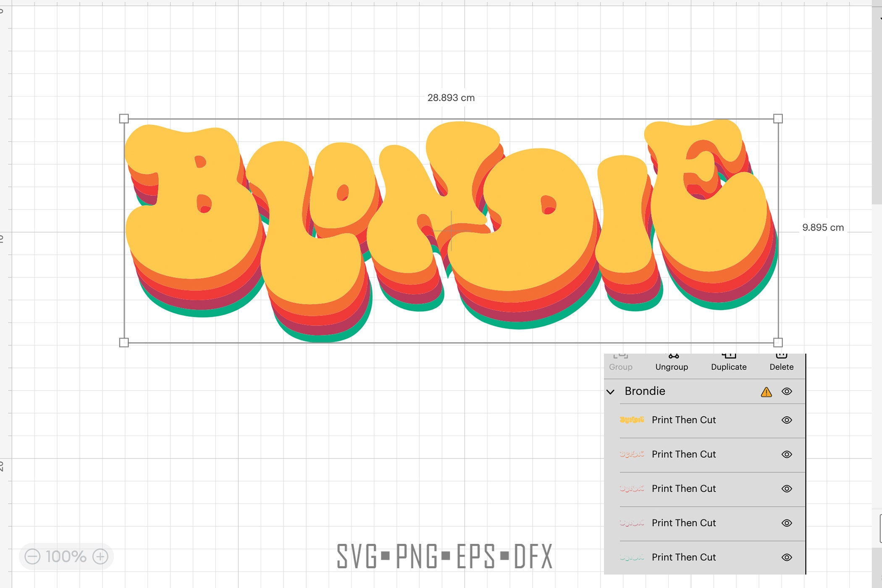The height and width of the screenshot is (588, 882).
Task: Hide the entire Brondie group with its eye icon
Action: click(787, 391)
